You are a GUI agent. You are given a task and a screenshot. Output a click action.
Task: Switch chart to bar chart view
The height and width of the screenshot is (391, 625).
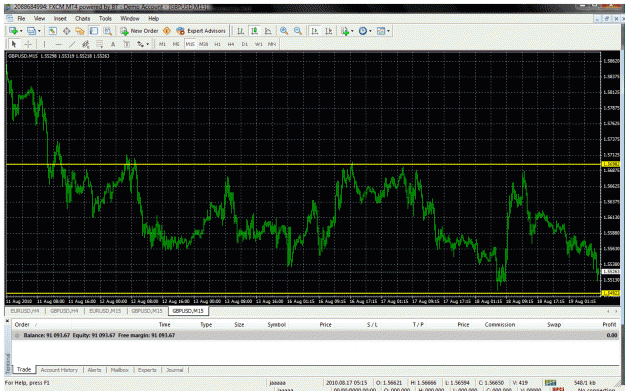[x=240, y=31]
